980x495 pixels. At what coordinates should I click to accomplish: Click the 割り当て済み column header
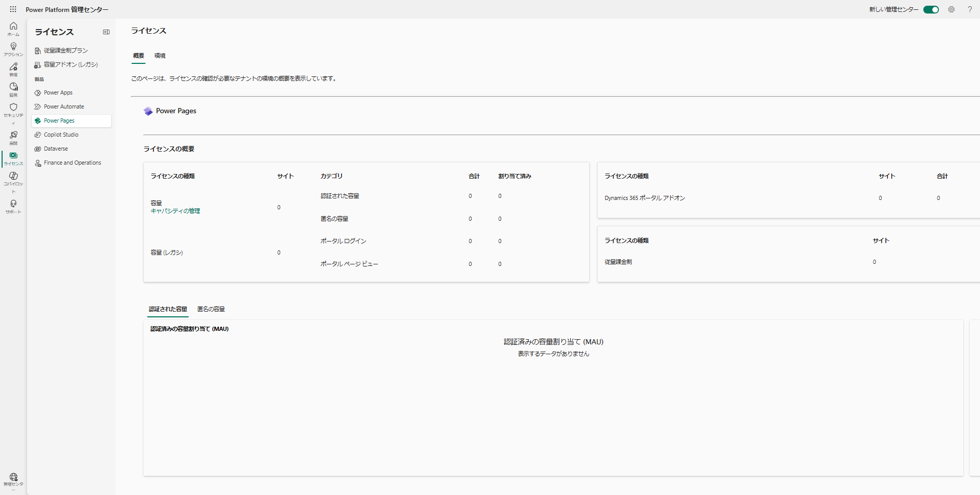[515, 176]
